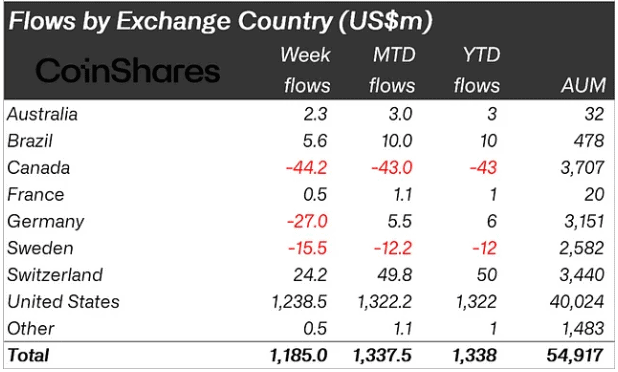The image size is (618, 372).
Task: Click the Flows by Exchange Country title
Action: click(x=220, y=20)
